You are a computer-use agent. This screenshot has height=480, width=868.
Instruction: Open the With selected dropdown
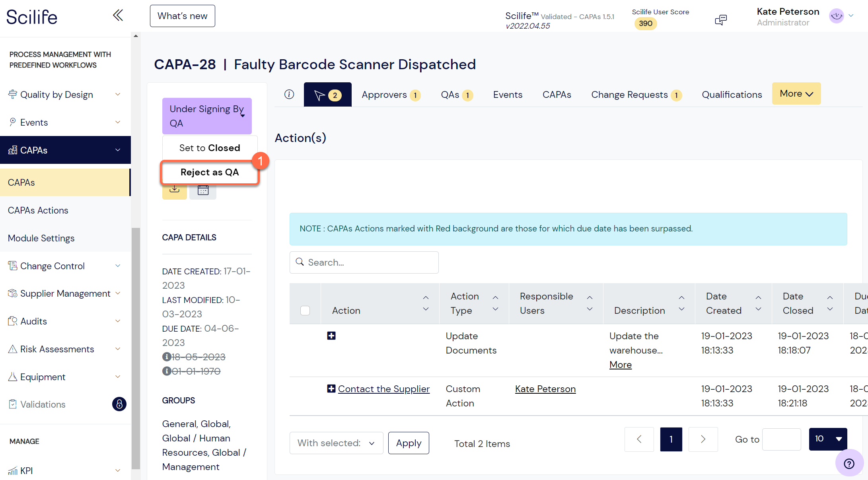(336, 443)
